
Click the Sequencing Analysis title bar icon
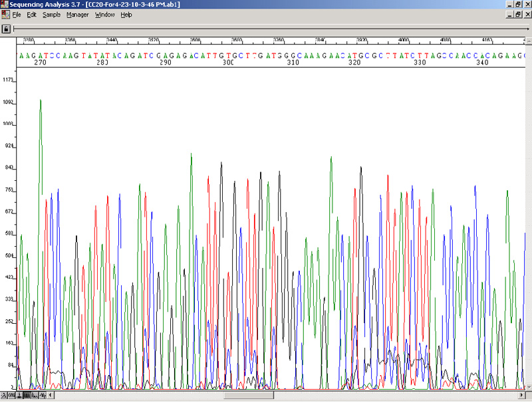pyautogui.click(x=4, y=4)
